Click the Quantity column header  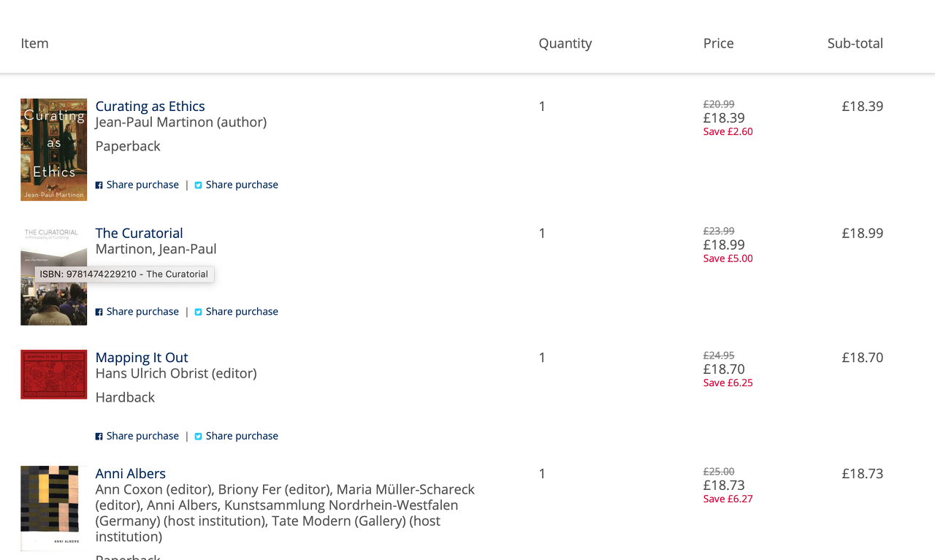[565, 43]
